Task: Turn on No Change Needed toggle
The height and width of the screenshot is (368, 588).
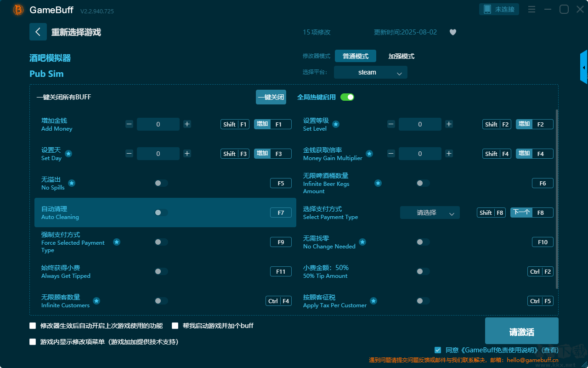Action: click(423, 242)
